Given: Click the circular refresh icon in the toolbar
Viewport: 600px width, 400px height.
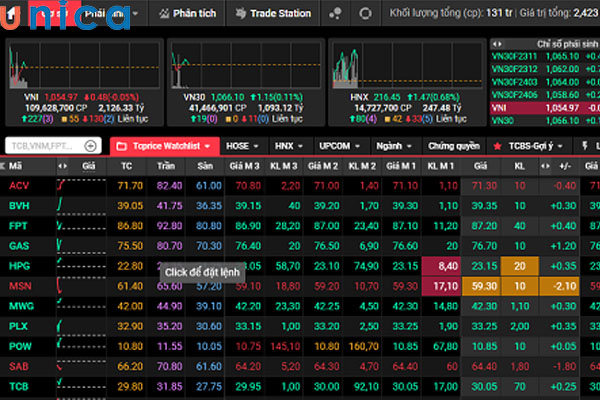Looking at the screenshot, I should (367, 14).
